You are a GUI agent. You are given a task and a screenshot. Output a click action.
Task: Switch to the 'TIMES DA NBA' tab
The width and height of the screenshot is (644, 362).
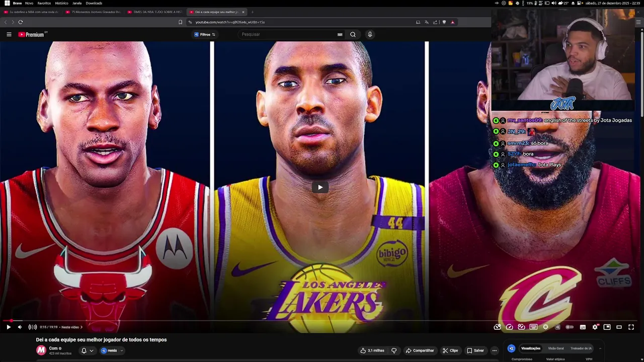[154, 12]
